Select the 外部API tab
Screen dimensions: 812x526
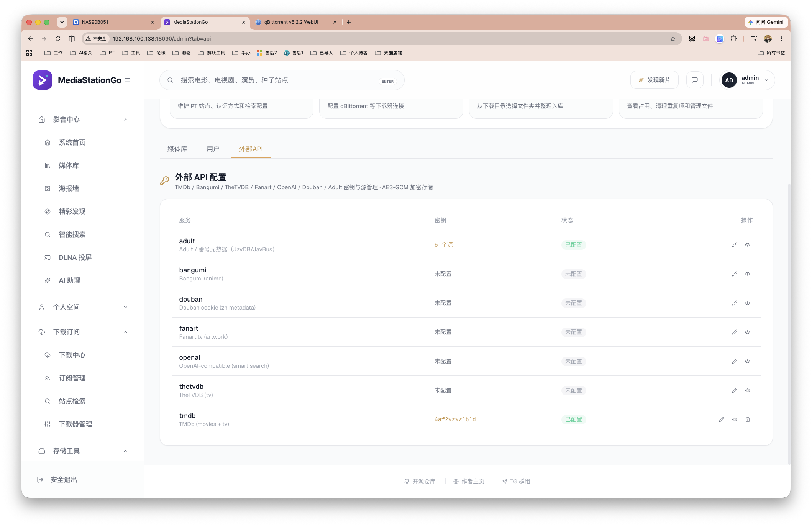pos(251,149)
